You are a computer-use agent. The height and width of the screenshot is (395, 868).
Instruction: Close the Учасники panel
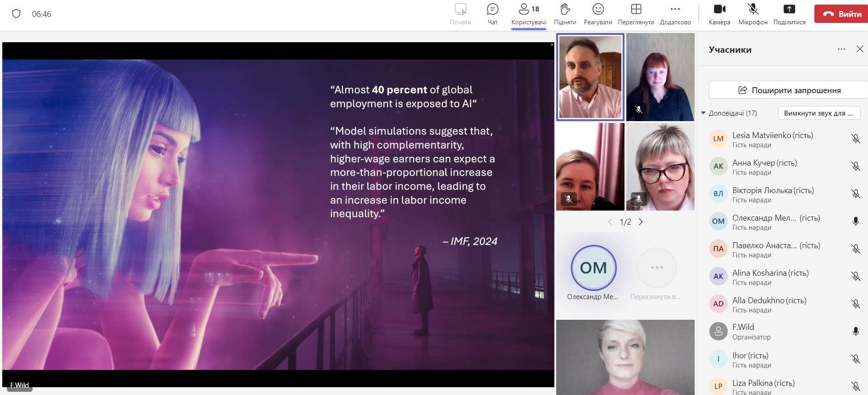coord(860,49)
